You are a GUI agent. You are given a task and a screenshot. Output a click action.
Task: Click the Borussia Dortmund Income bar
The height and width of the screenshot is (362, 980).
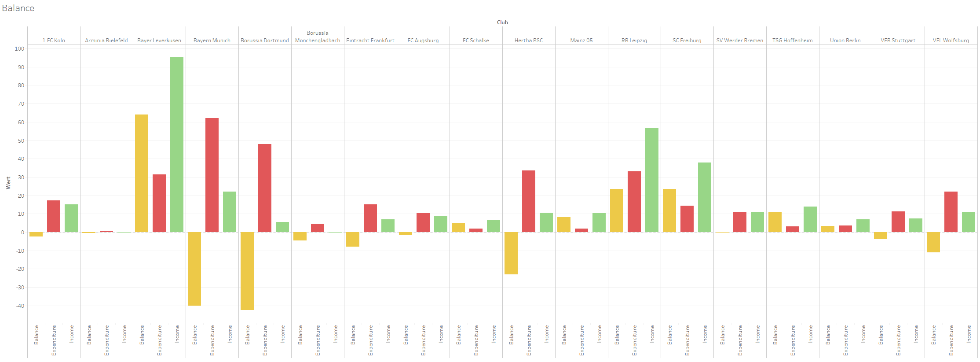pyautogui.click(x=282, y=227)
